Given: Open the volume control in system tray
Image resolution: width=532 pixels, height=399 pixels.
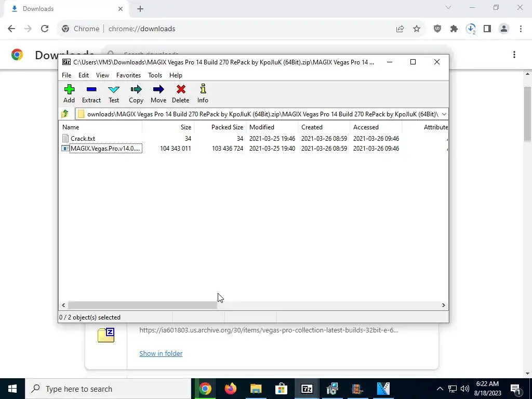Looking at the screenshot, I should [465, 389].
